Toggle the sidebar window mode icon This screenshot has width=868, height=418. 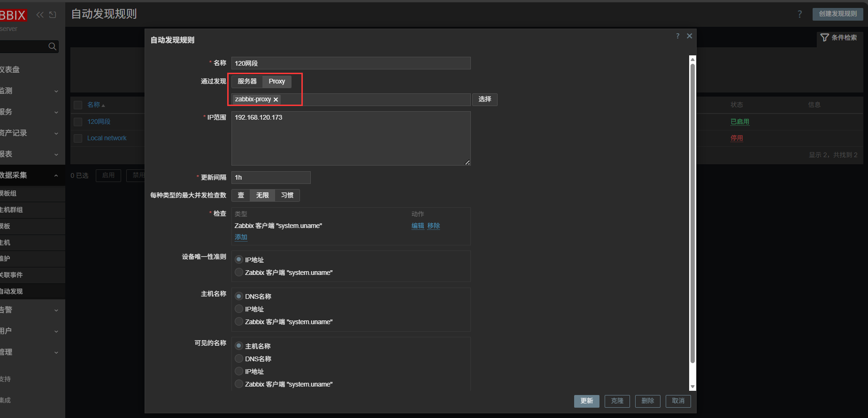53,15
